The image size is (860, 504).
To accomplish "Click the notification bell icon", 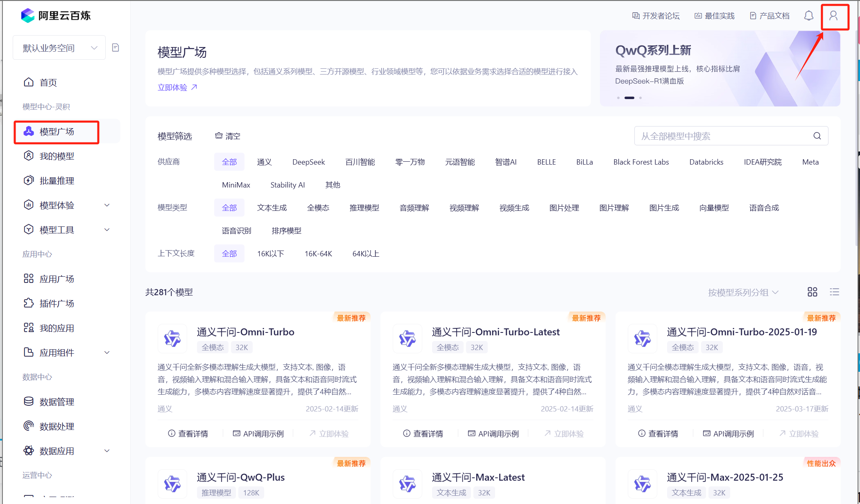I will pos(808,16).
